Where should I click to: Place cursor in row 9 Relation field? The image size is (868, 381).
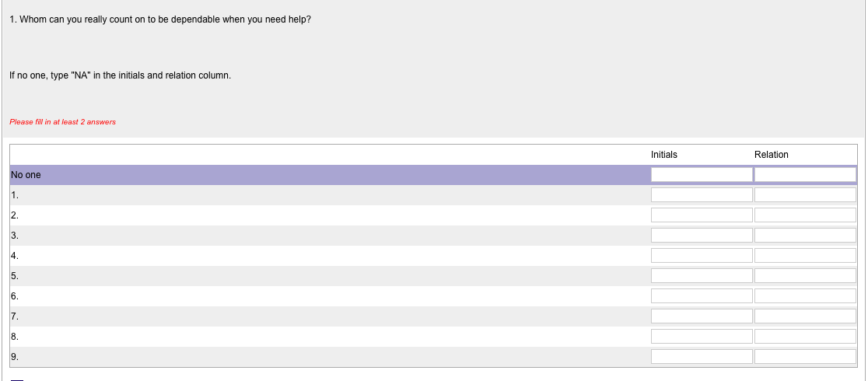tap(805, 357)
